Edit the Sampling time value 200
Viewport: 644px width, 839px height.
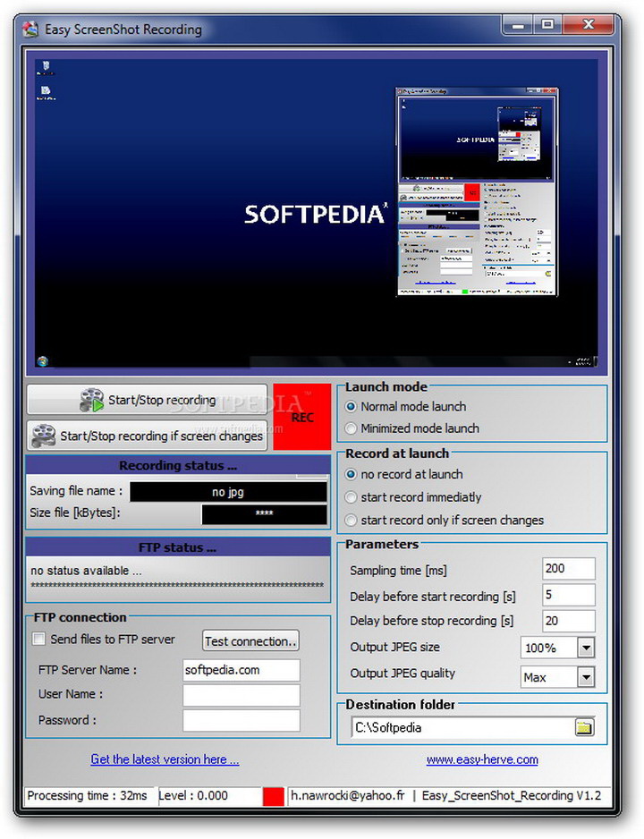point(569,569)
